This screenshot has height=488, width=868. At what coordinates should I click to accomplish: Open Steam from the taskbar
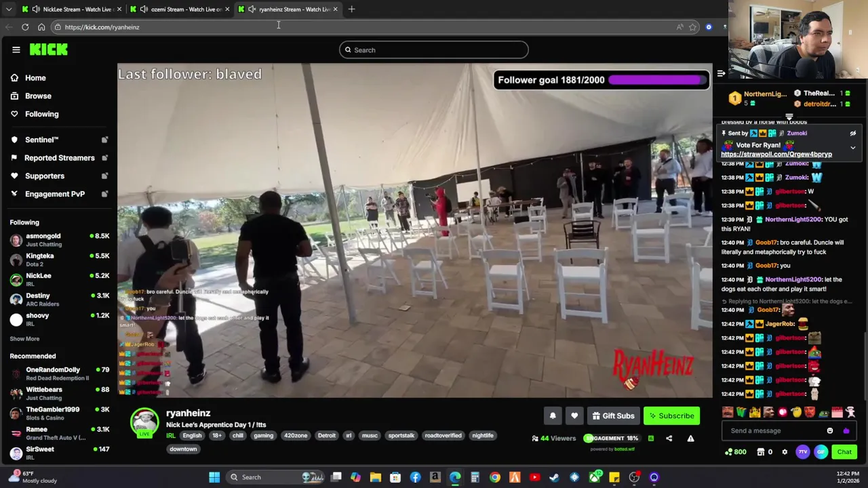tap(554, 477)
